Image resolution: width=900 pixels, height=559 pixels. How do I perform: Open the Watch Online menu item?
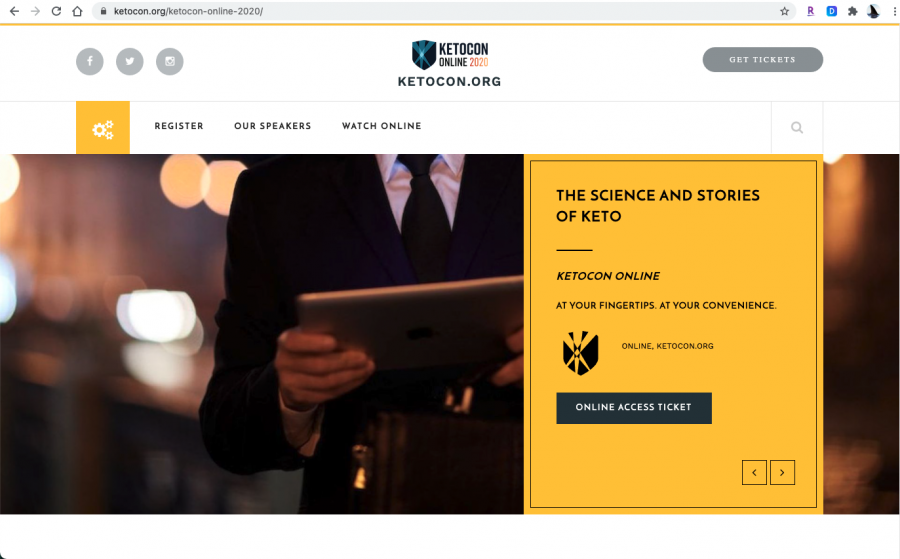pos(382,126)
